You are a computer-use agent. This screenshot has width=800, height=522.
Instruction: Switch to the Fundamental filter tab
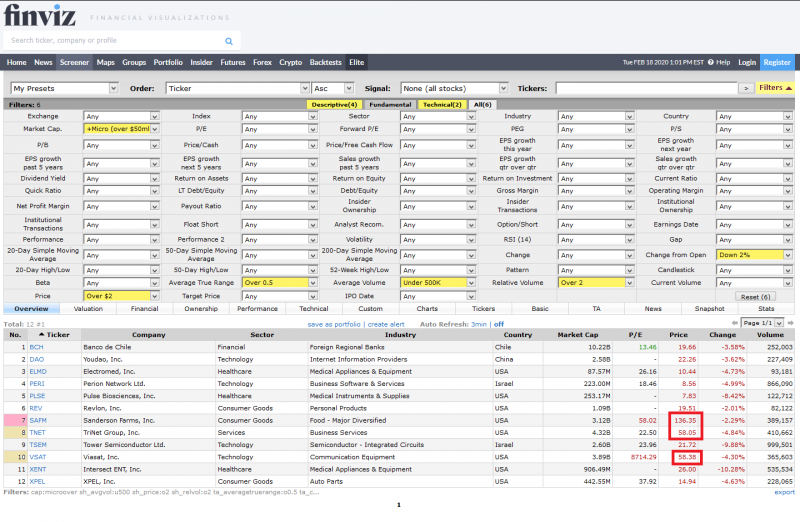[x=390, y=105]
